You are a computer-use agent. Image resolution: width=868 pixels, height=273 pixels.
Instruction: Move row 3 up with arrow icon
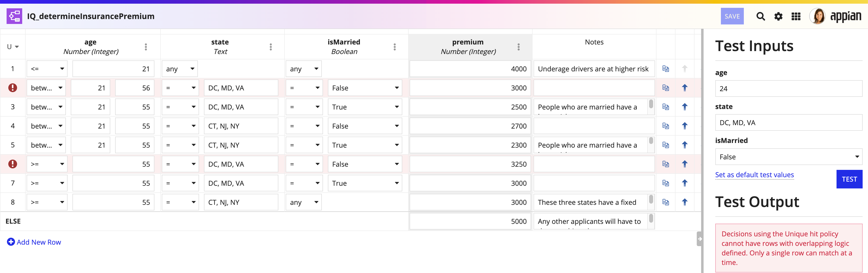(685, 107)
